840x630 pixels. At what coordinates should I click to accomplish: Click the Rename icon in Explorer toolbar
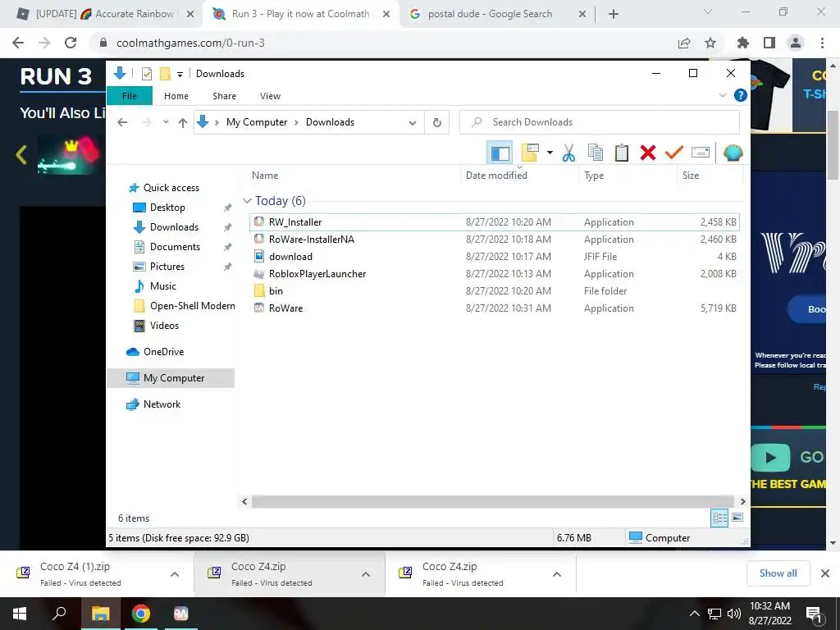click(x=701, y=153)
